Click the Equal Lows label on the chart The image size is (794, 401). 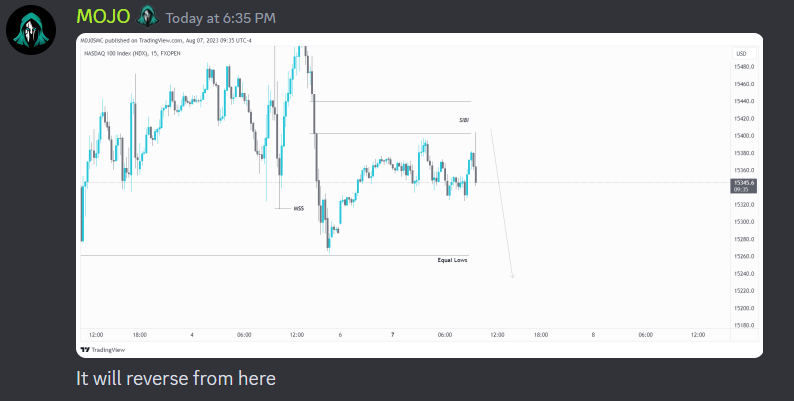pyautogui.click(x=452, y=260)
